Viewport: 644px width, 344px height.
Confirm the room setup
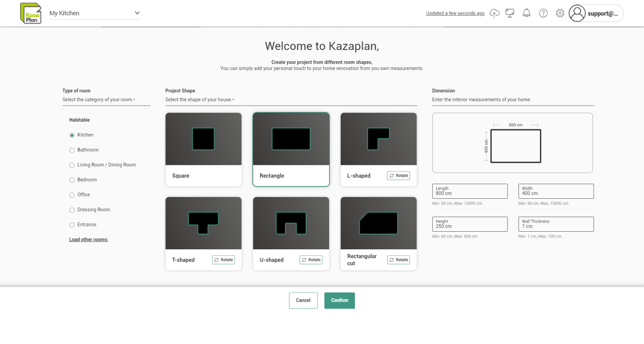(x=340, y=300)
